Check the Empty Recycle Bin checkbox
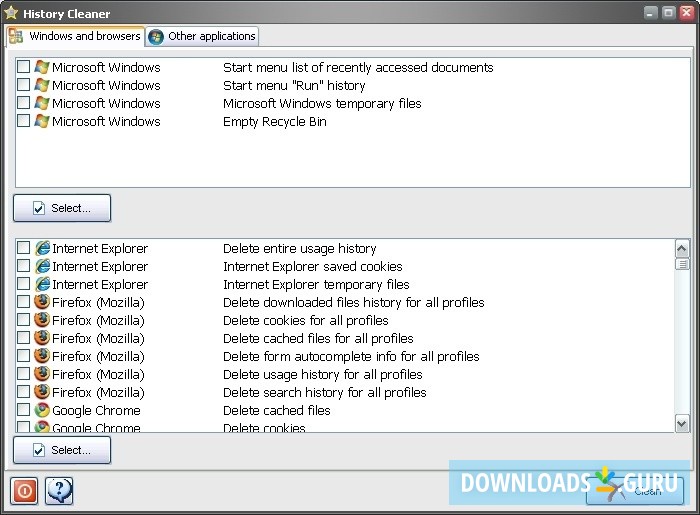 [x=23, y=121]
